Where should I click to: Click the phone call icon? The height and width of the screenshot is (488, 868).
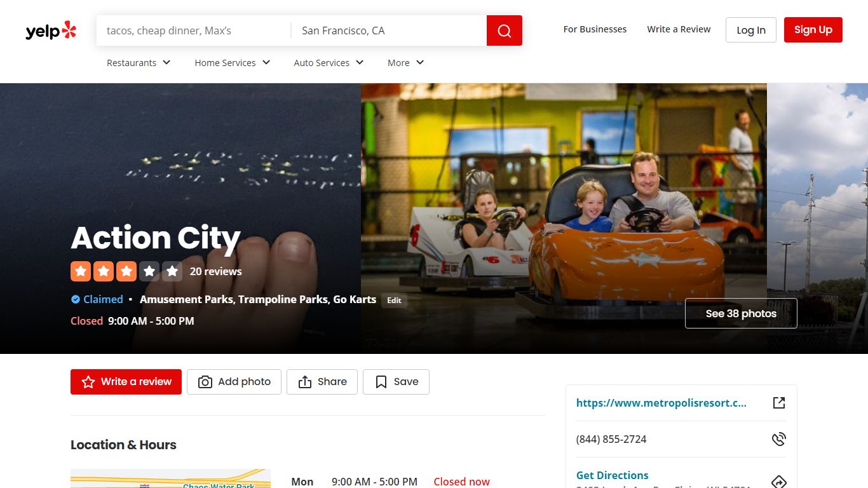779,439
